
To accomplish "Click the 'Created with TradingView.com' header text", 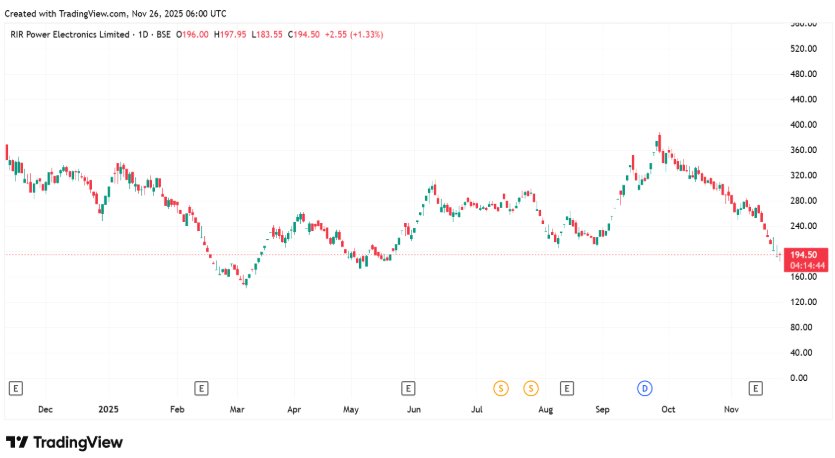I will pos(116,14).
